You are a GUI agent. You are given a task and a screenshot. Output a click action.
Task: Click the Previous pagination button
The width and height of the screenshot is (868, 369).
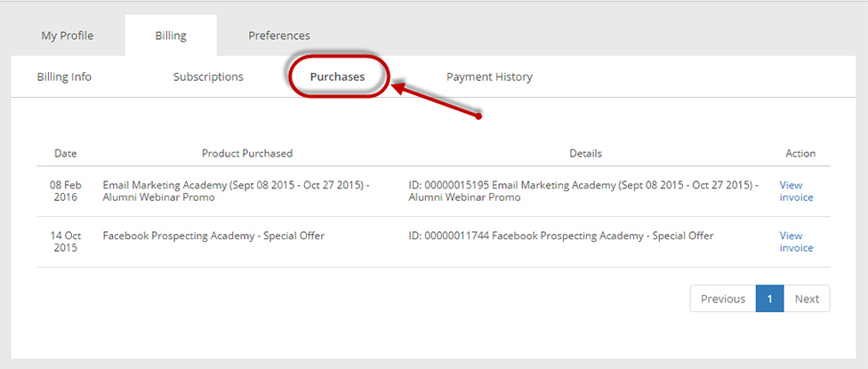723,299
